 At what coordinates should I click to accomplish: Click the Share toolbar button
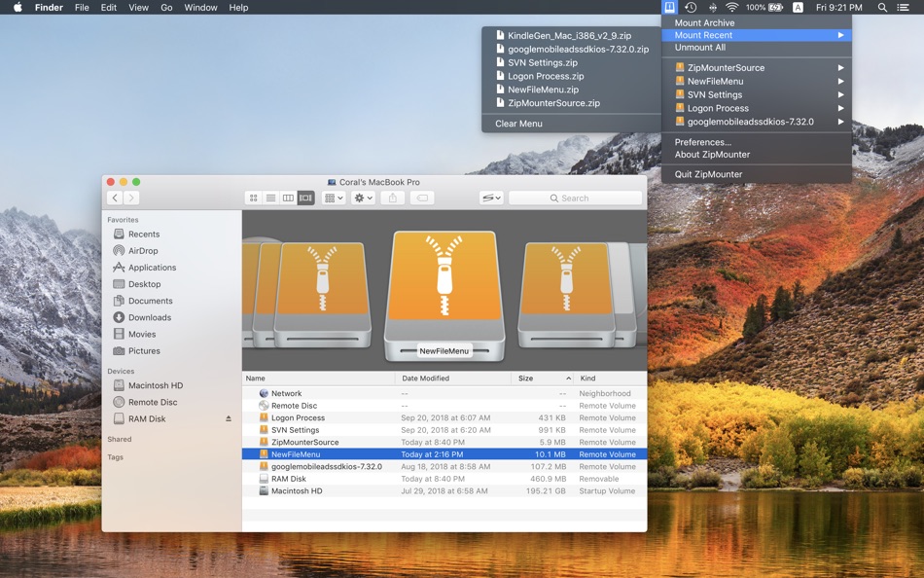pyautogui.click(x=393, y=198)
